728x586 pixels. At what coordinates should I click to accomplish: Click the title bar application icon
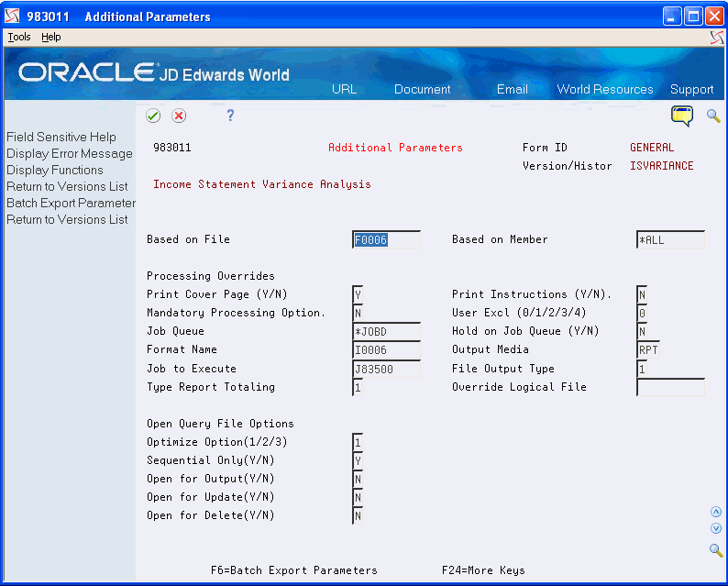[x=13, y=17]
